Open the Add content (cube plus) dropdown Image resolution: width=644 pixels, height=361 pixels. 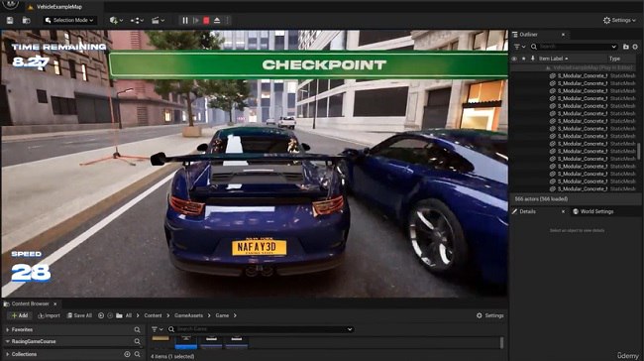[x=116, y=20]
